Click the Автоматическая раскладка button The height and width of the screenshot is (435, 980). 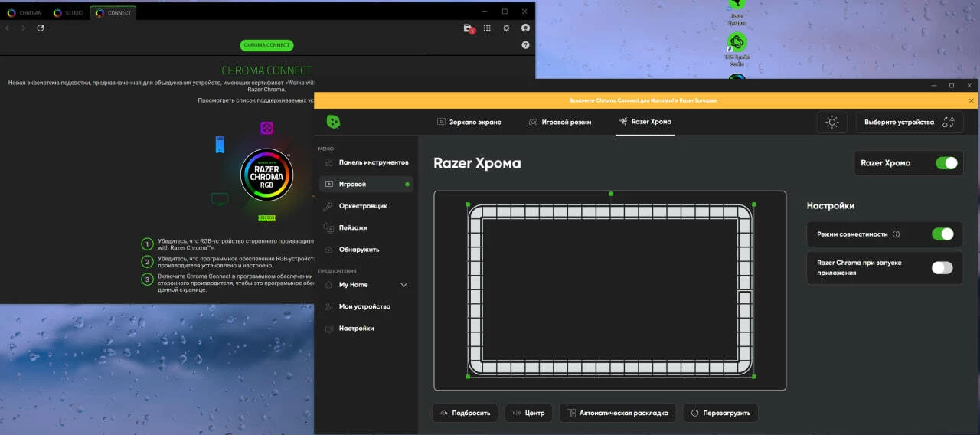[x=618, y=413]
